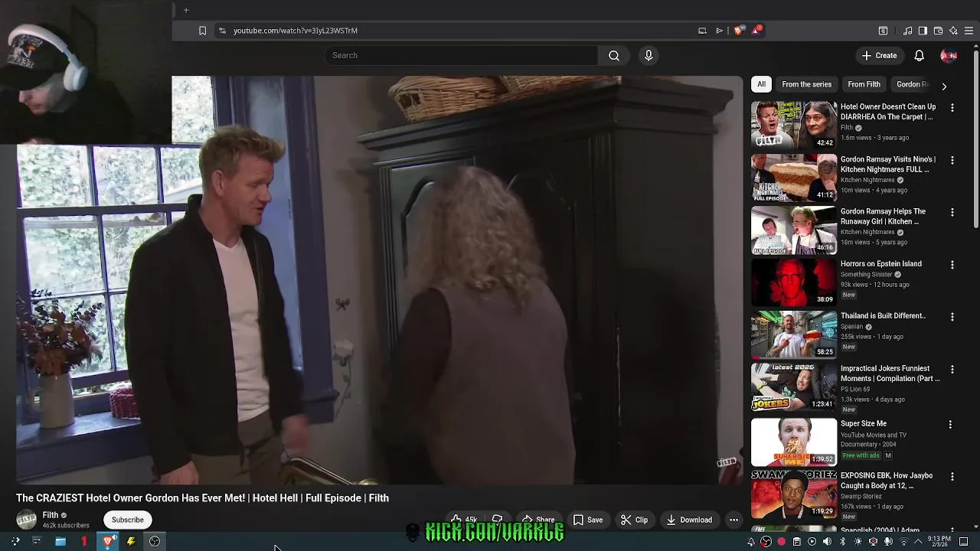Image resolution: width=980 pixels, height=551 pixels.
Task: Toggle microphone icon in system tray
Action: [888, 542]
